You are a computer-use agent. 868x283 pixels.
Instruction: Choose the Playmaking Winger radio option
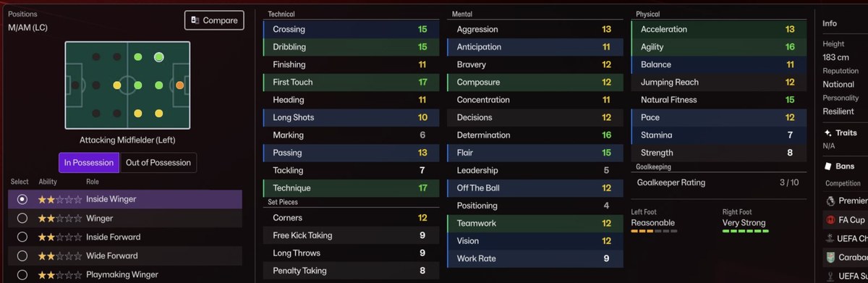pyautogui.click(x=22, y=274)
